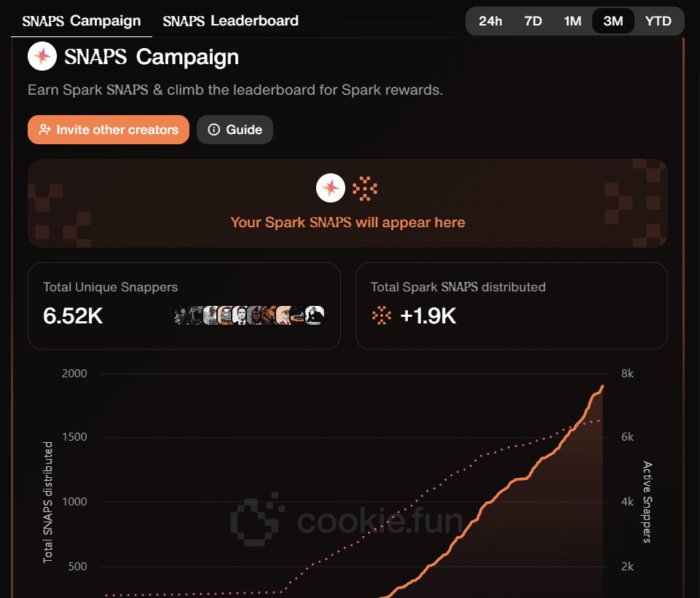This screenshot has width=700, height=598.
Task: Click the add-user icon on Invite button
Action: [45, 130]
